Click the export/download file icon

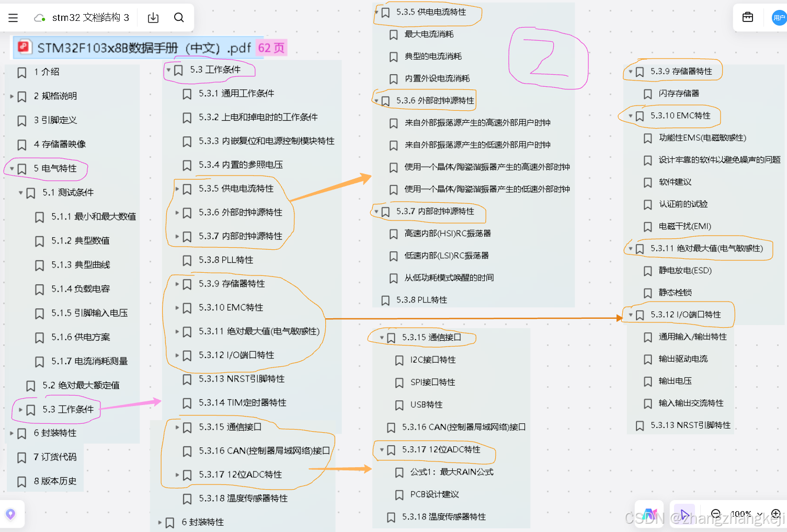tap(153, 18)
